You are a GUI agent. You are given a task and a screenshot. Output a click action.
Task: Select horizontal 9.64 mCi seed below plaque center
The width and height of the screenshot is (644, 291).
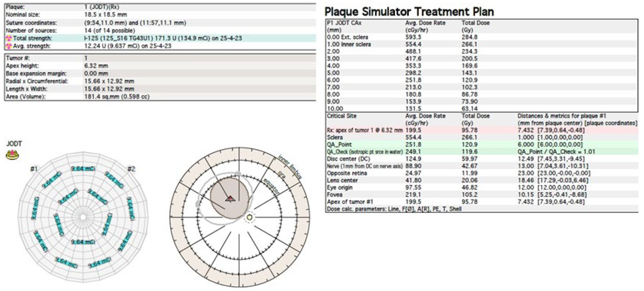(x=83, y=242)
